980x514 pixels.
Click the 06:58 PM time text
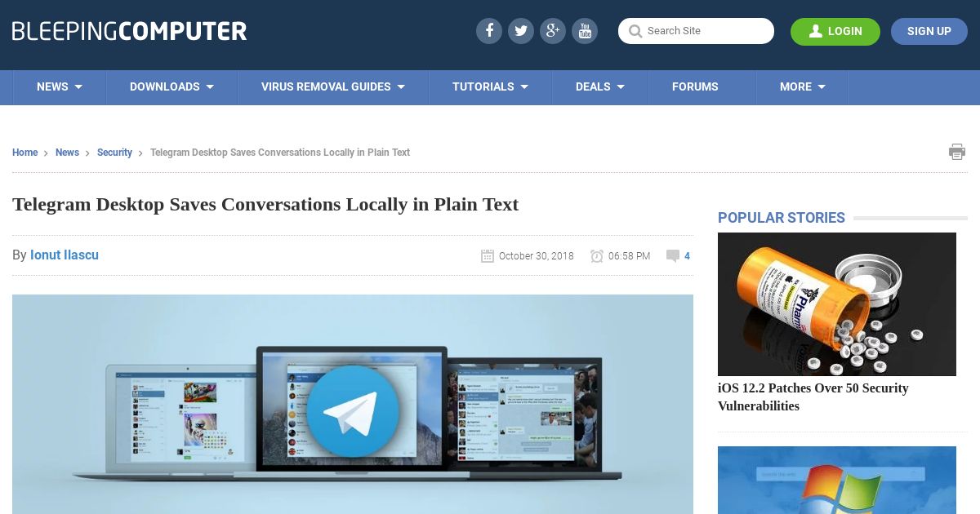pos(630,256)
